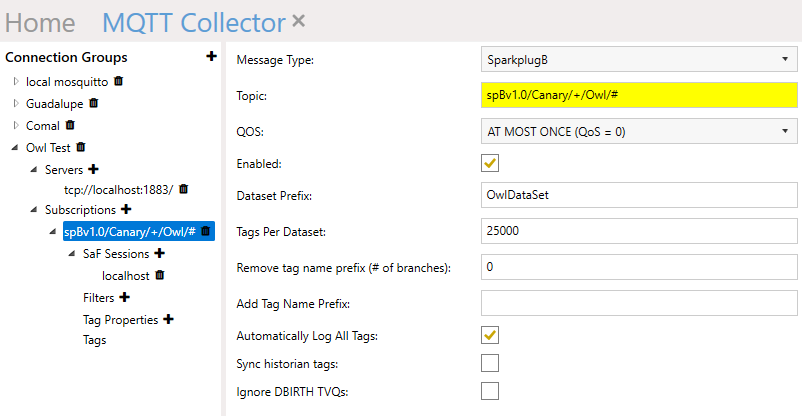
Task: Add a server with the Servers plus icon
Action: [93, 170]
